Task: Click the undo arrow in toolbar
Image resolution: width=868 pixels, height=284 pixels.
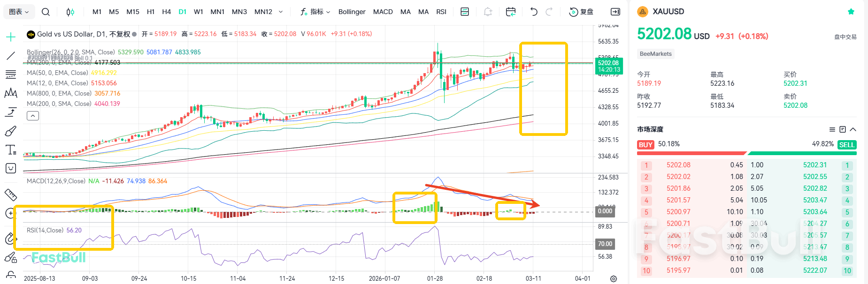Action: (534, 12)
